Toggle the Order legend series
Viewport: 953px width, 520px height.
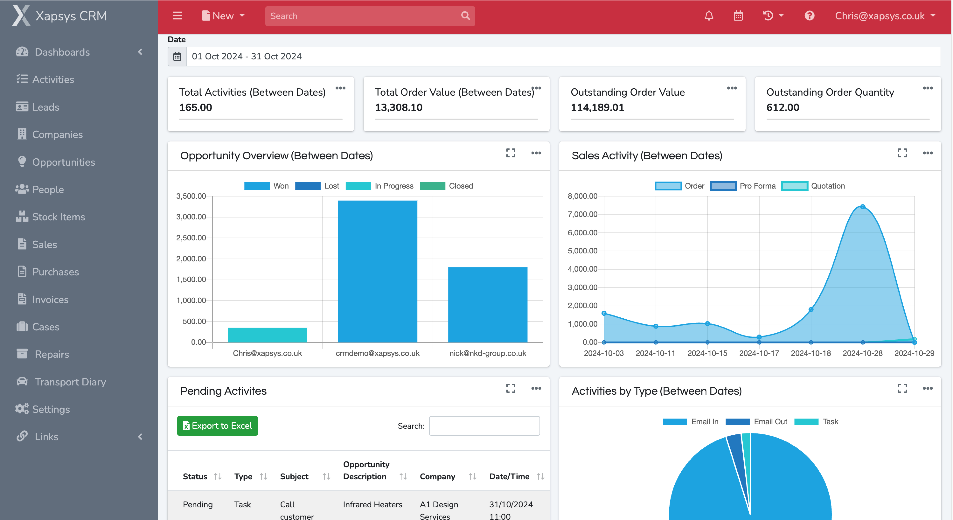pos(679,186)
